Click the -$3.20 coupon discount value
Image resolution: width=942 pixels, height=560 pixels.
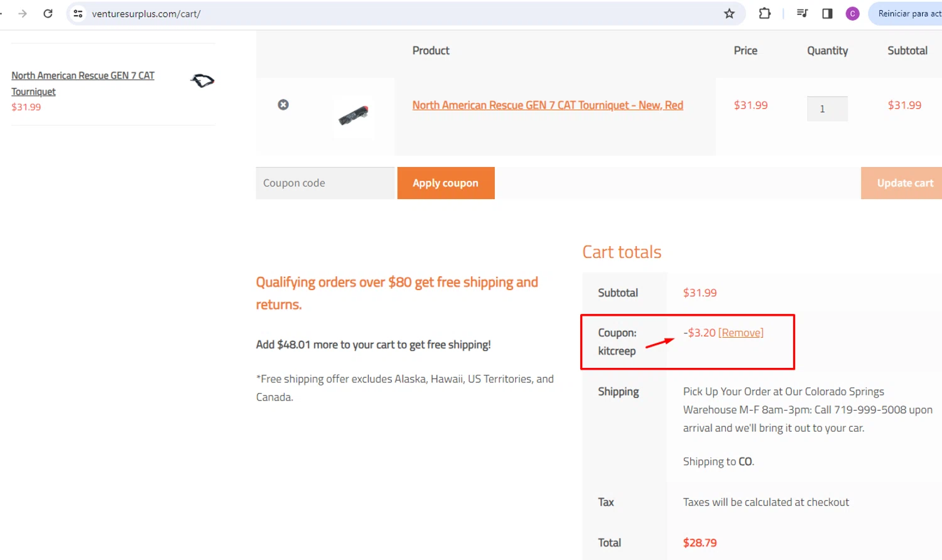699,333
